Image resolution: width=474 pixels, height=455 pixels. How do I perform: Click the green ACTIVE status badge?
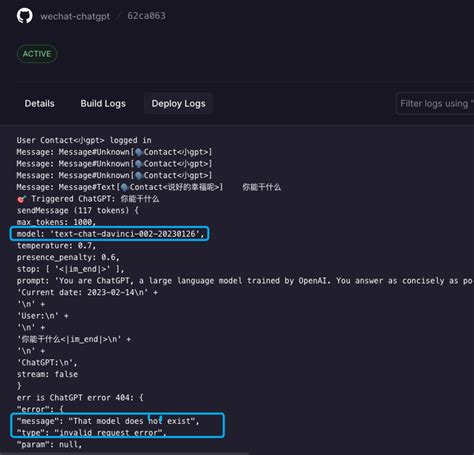pos(37,54)
